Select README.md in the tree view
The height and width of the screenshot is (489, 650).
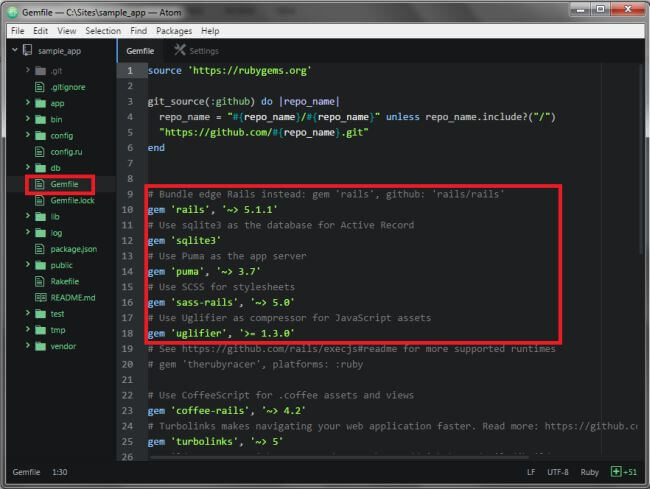click(73, 298)
